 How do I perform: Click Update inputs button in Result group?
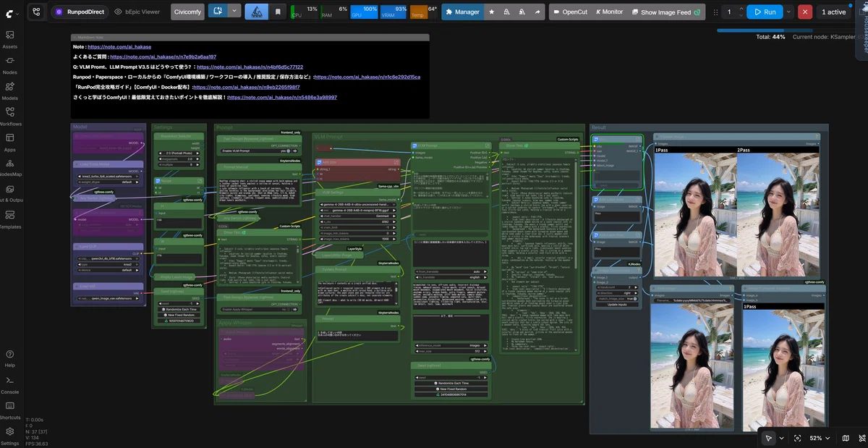[x=617, y=304]
